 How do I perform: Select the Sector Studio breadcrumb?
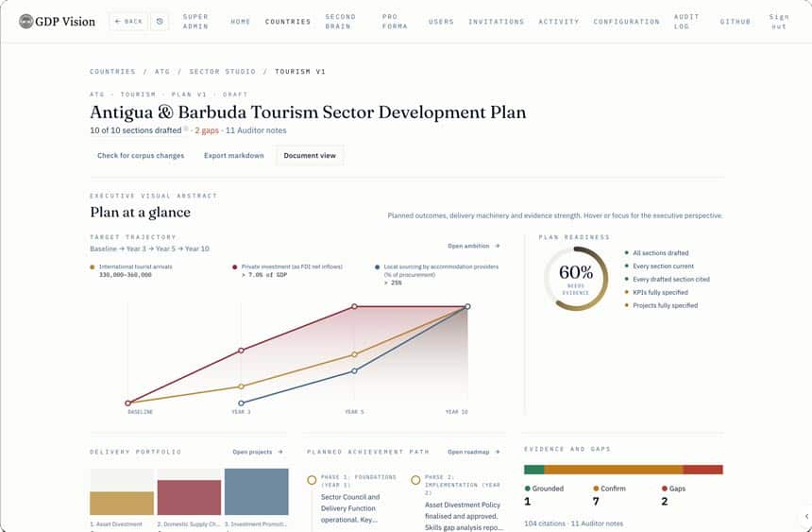coord(222,72)
